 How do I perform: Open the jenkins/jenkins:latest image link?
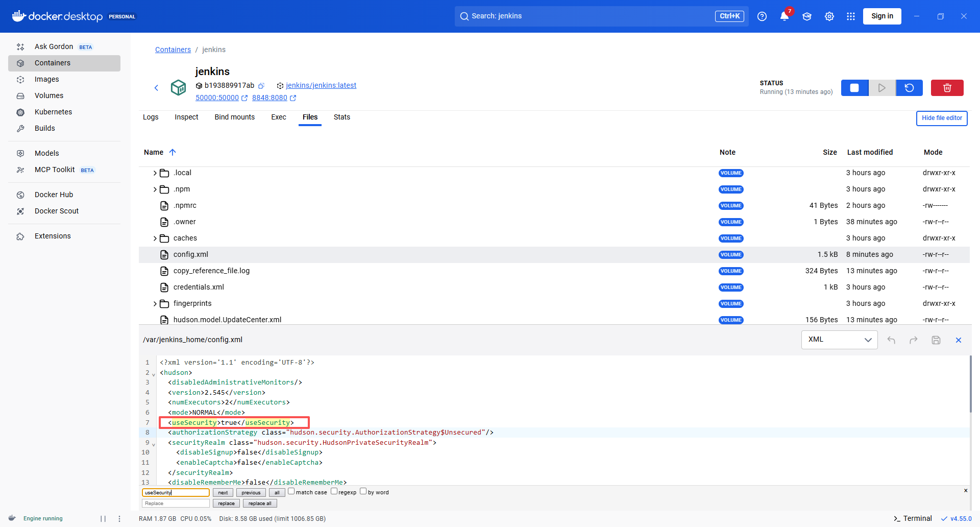pyautogui.click(x=321, y=85)
